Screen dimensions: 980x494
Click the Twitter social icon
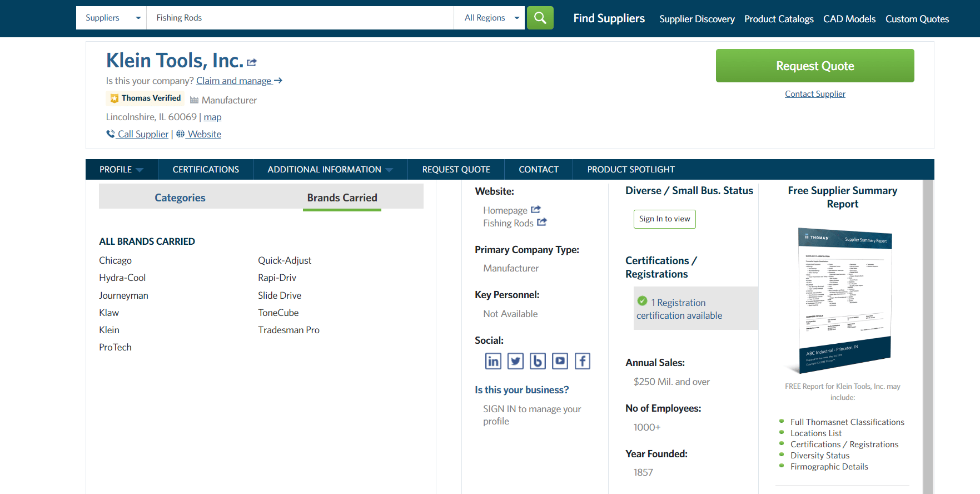[x=515, y=361]
